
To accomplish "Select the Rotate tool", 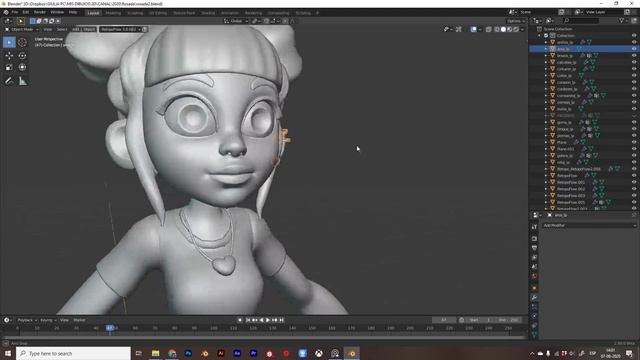I will (x=22, y=56).
